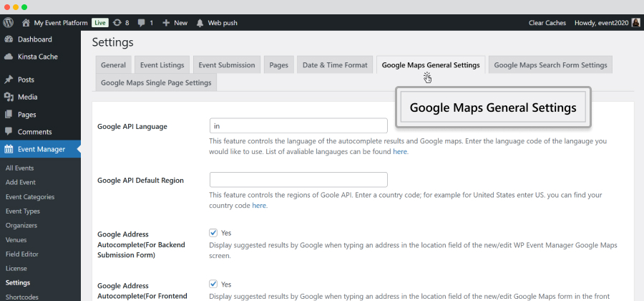Open the comments bubble icon in admin bar
This screenshot has width=644, height=301.
(x=142, y=23)
